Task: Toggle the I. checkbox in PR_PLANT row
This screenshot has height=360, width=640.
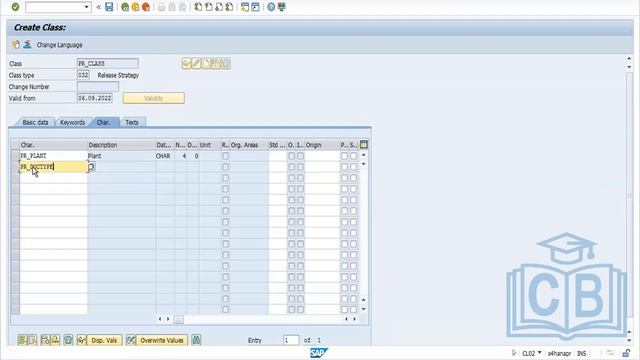Action: [300, 156]
